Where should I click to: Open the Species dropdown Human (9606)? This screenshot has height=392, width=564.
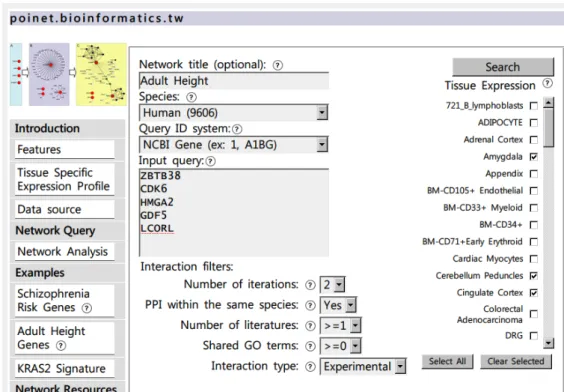(x=233, y=113)
